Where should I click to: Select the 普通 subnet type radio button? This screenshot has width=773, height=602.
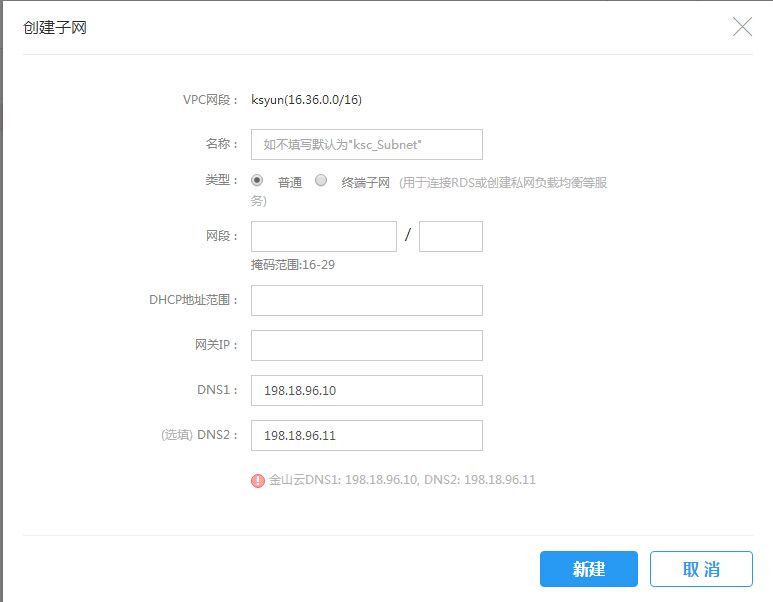[257, 180]
